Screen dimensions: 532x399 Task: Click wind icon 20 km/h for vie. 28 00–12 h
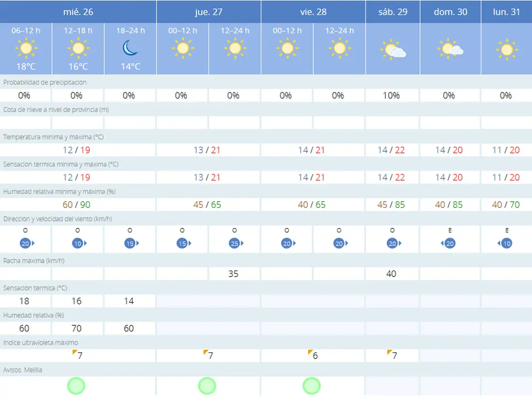(x=289, y=243)
